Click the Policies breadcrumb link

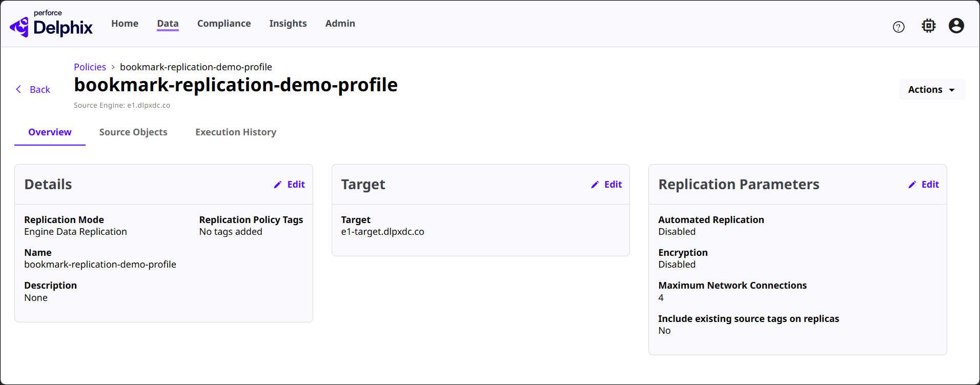(x=90, y=67)
